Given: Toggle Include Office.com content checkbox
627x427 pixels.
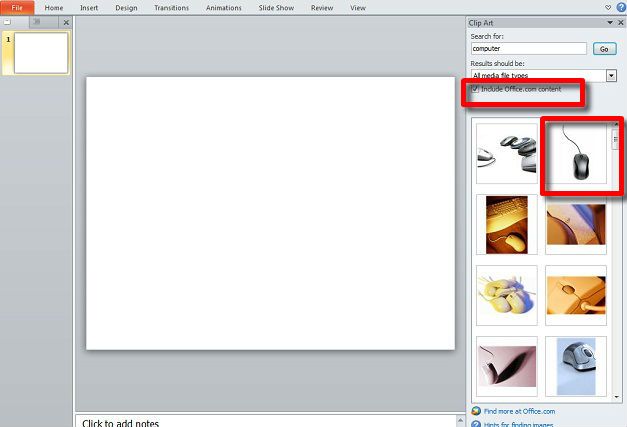Looking at the screenshot, I should tap(475, 89).
